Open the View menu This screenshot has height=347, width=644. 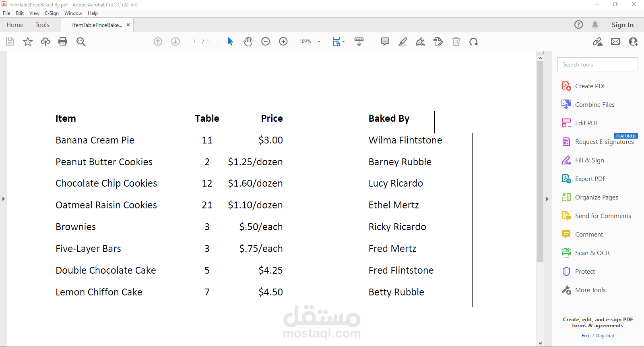(34, 13)
